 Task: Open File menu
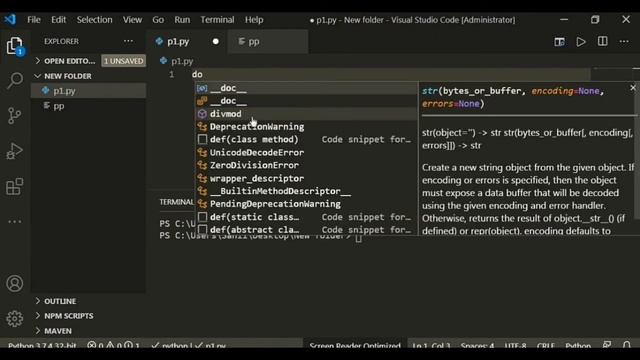(x=34, y=20)
